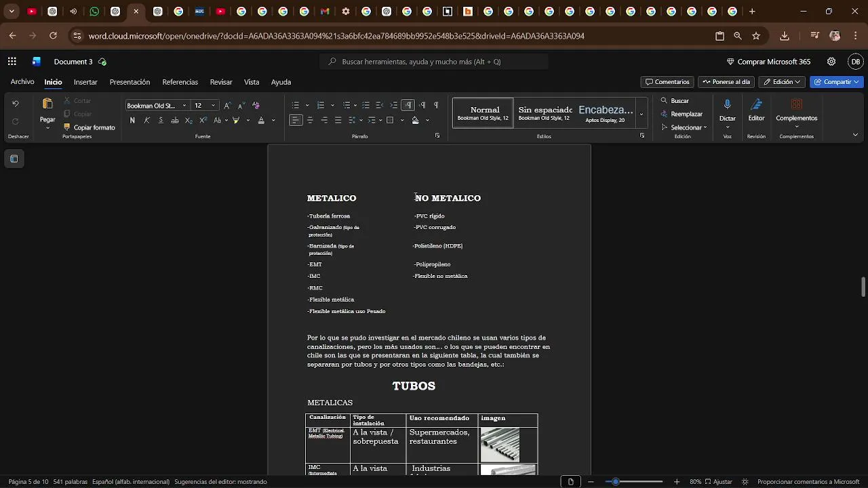Open browser downloads icon

pyautogui.click(x=785, y=36)
